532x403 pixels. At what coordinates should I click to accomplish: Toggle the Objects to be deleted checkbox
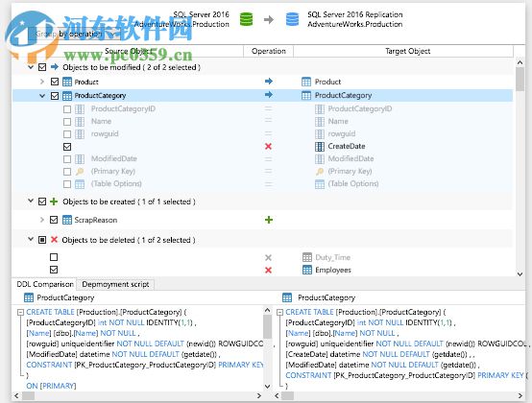pos(42,240)
